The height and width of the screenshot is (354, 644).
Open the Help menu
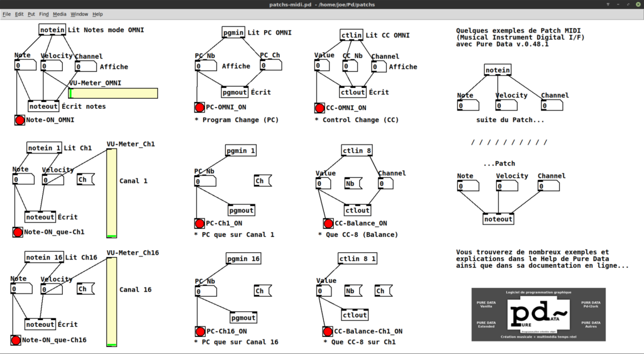(x=97, y=14)
